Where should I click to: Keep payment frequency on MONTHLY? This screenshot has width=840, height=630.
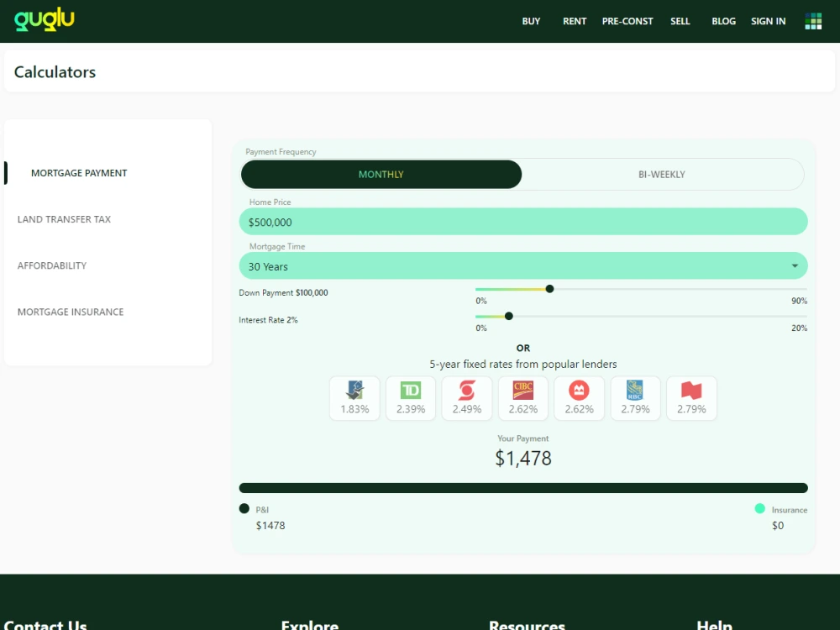381,174
